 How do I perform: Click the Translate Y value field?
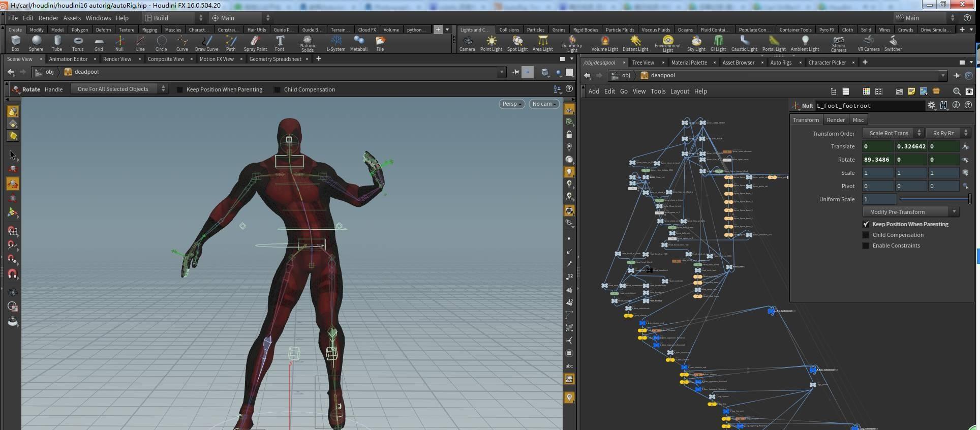point(911,146)
